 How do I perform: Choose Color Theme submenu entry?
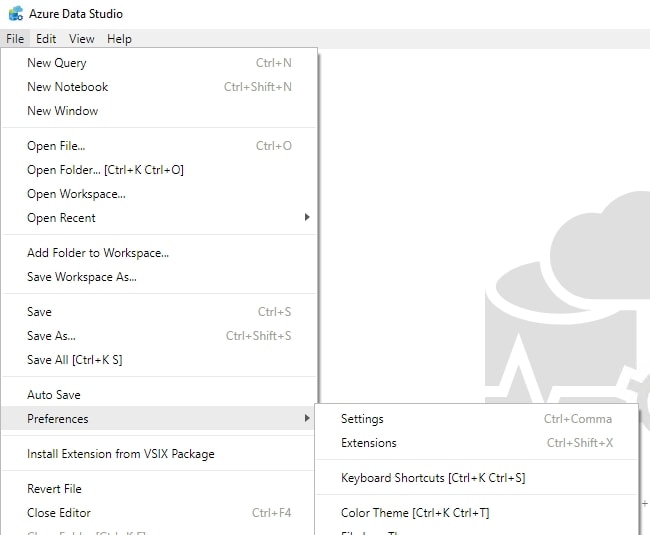tap(476, 513)
